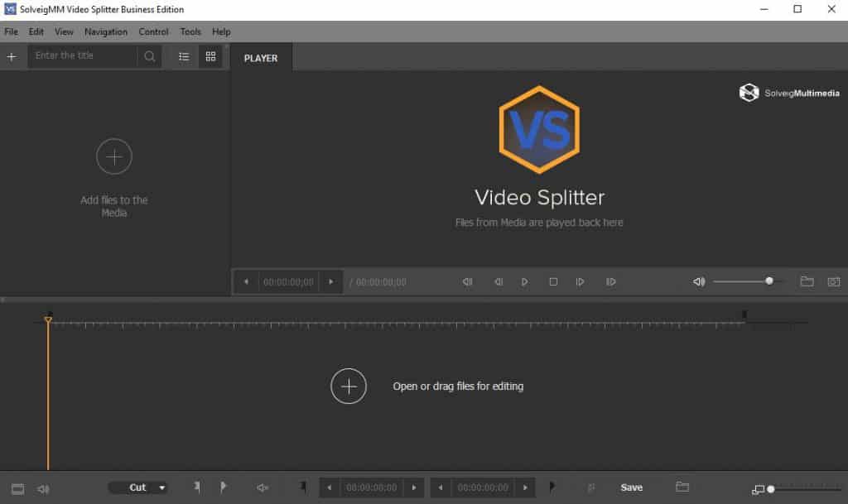Open the View menu

[64, 32]
